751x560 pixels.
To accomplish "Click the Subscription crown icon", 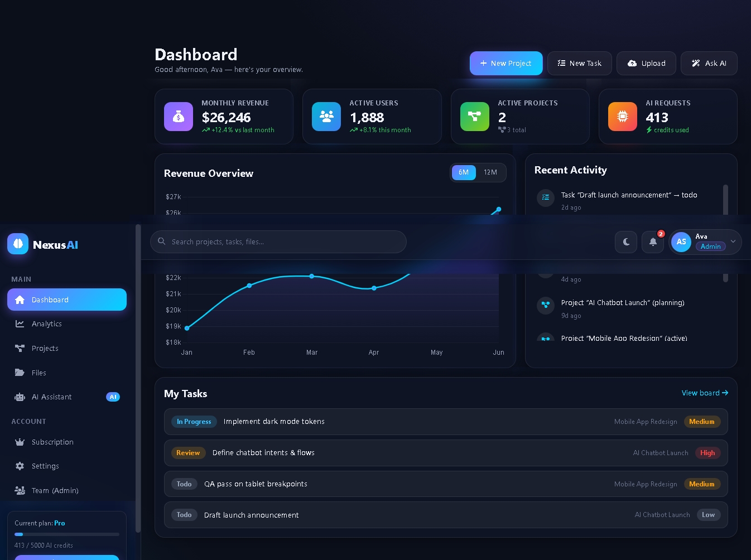I will coord(20,442).
